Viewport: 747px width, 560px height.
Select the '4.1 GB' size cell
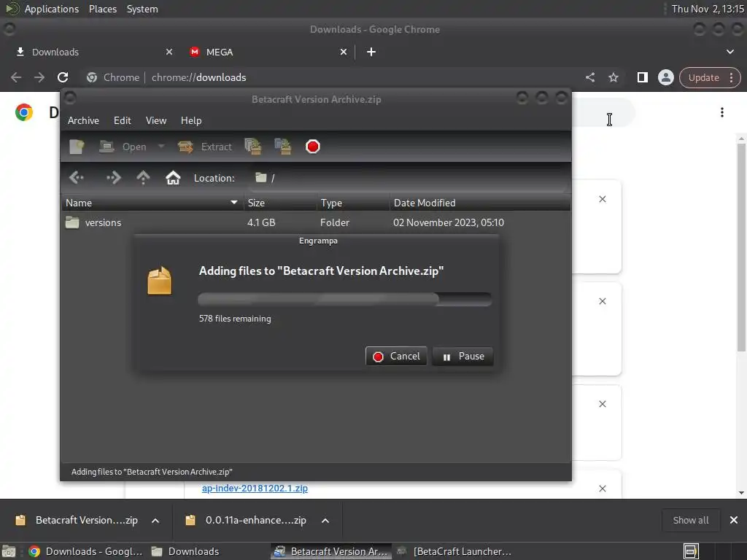(261, 222)
